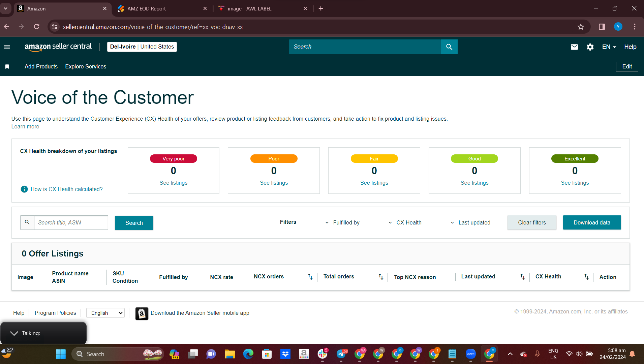Open Dropbox from the taskbar
Viewport: 644px width, 364px height.
point(285,354)
